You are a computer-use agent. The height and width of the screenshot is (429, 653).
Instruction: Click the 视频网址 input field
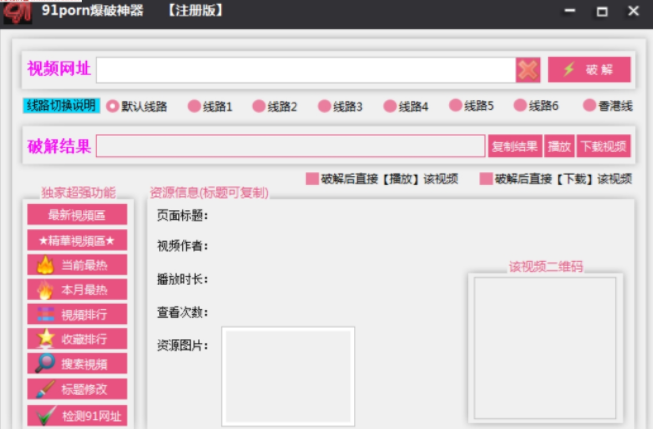(305, 69)
